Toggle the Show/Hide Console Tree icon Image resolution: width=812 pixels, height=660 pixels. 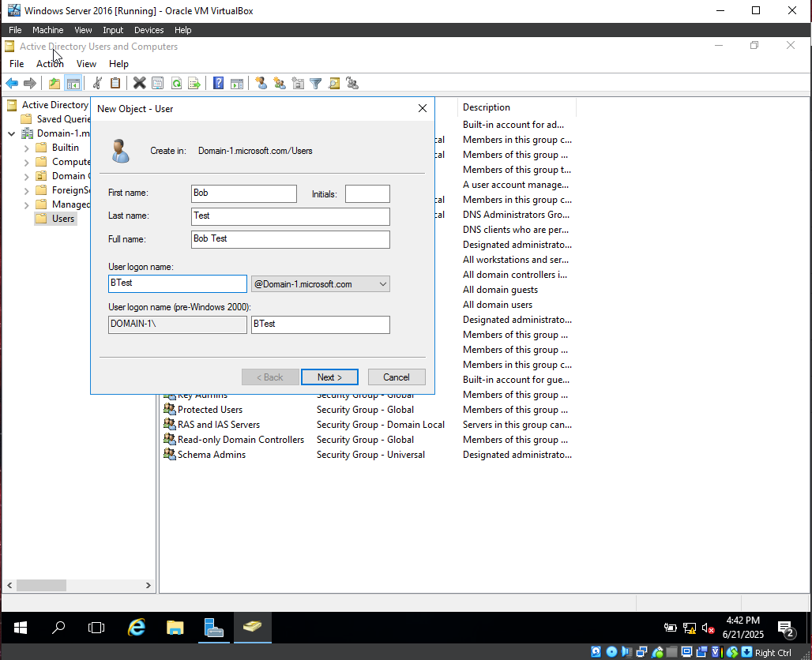coord(73,84)
